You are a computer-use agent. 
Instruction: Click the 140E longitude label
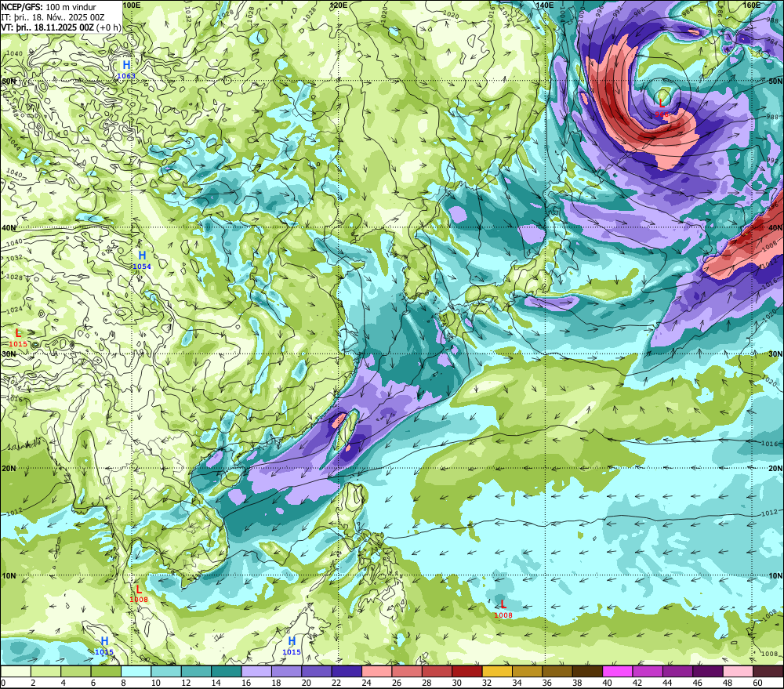(x=545, y=5)
